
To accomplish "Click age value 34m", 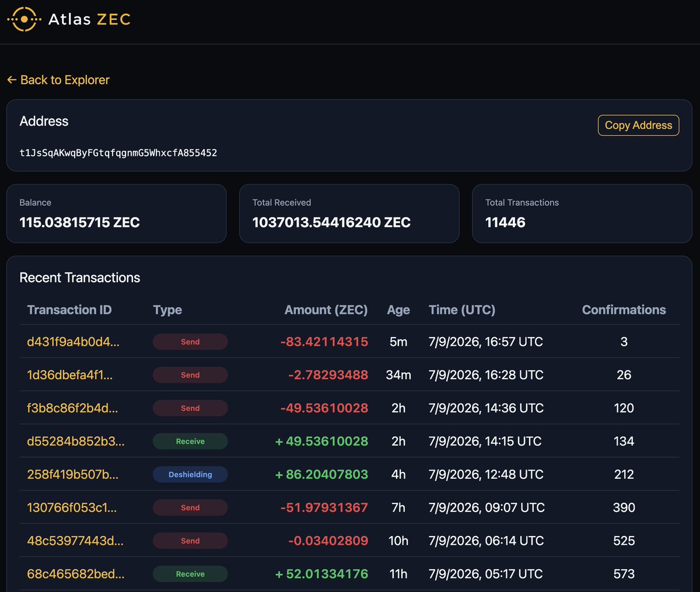I will click(398, 375).
